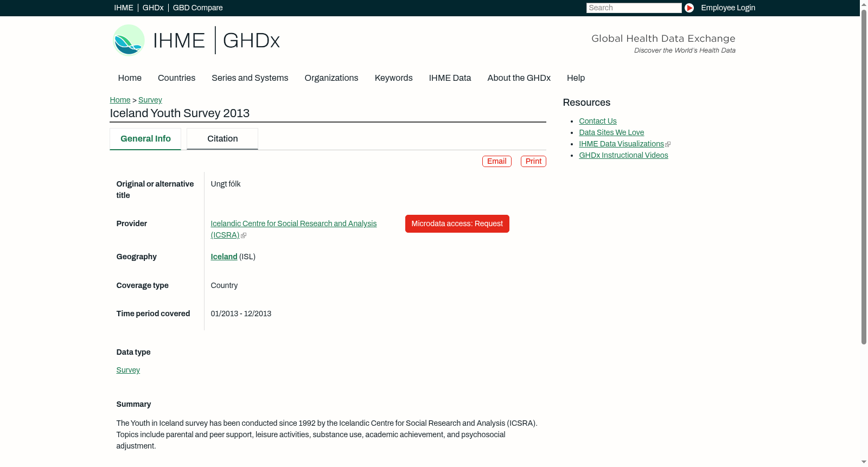The image size is (868, 467).
Task: Open Keywords menu item
Action: point(393,78)
